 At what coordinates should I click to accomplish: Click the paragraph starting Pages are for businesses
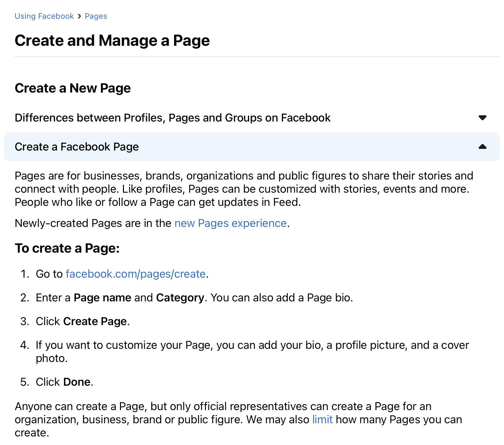click(x=244, y=189)
